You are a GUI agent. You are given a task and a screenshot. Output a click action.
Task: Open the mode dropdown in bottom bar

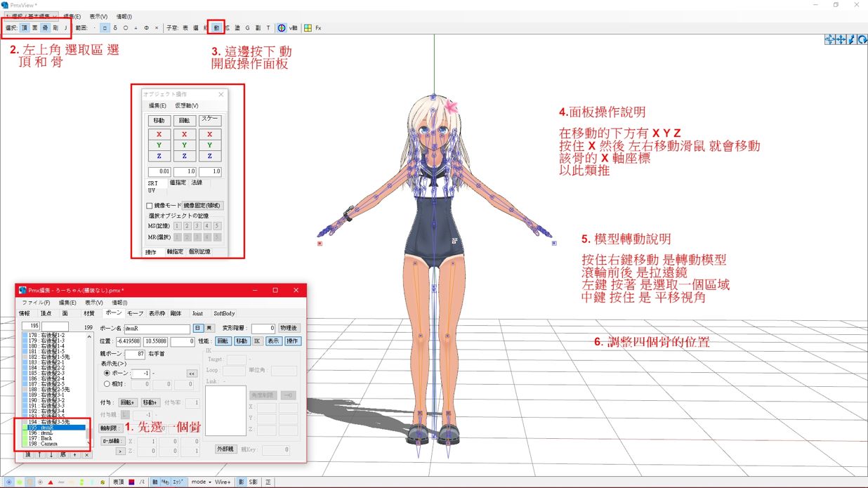pyautogui.click(x=201, y=482)
